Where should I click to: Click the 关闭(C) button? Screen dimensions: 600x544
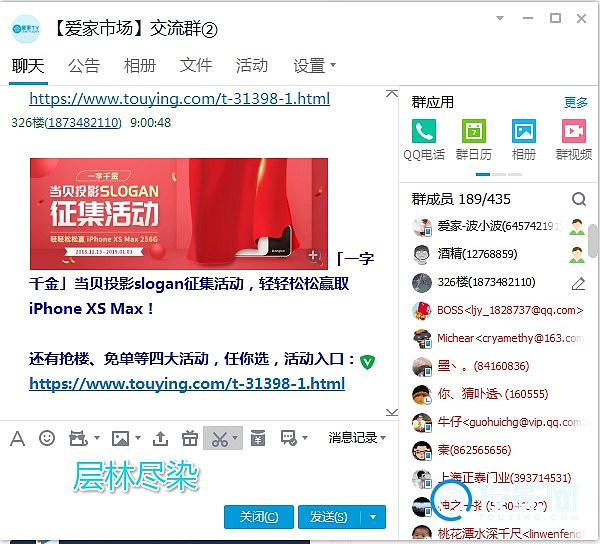click(259, 517)
